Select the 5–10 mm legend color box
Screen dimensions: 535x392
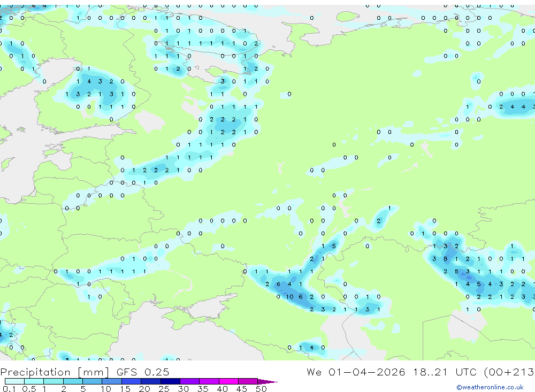click(x=93, y=381)
